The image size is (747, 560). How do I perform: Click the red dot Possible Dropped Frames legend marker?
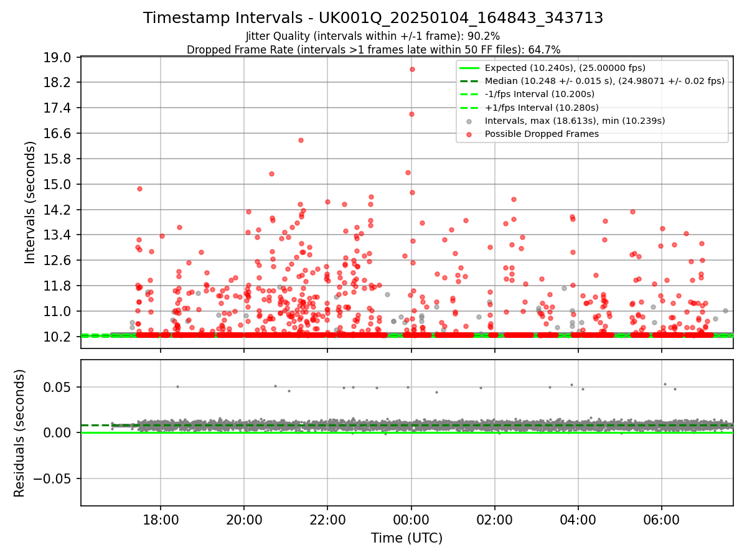(x=470, y=134)
